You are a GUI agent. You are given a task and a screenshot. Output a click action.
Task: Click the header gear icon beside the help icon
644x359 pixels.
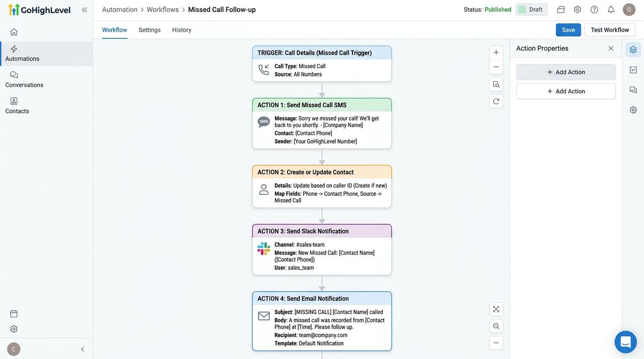tap(578, 9)
